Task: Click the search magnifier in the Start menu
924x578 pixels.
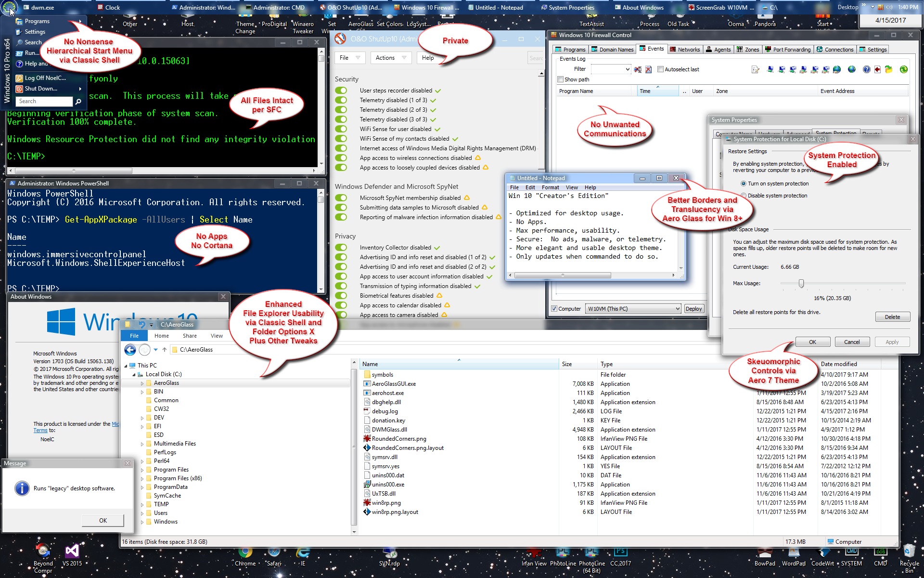Action: (78, 102)
